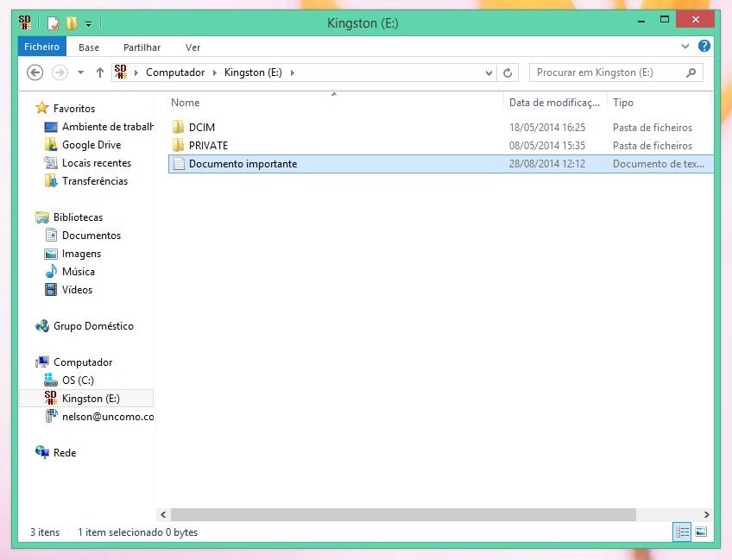This screenshot has height=560, width=732.
Task: Select Google Drive in Favoritos
Action: tap(91, 145)
